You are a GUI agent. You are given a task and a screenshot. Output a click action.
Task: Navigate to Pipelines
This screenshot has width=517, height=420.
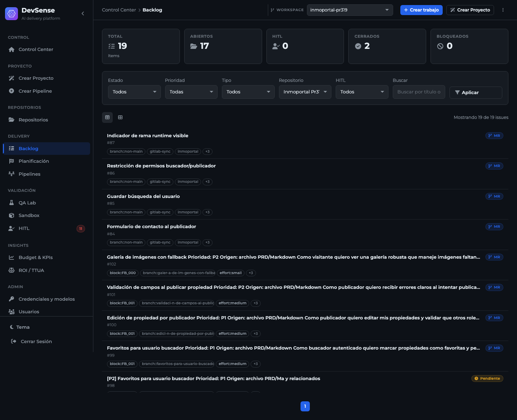[47, 174]
